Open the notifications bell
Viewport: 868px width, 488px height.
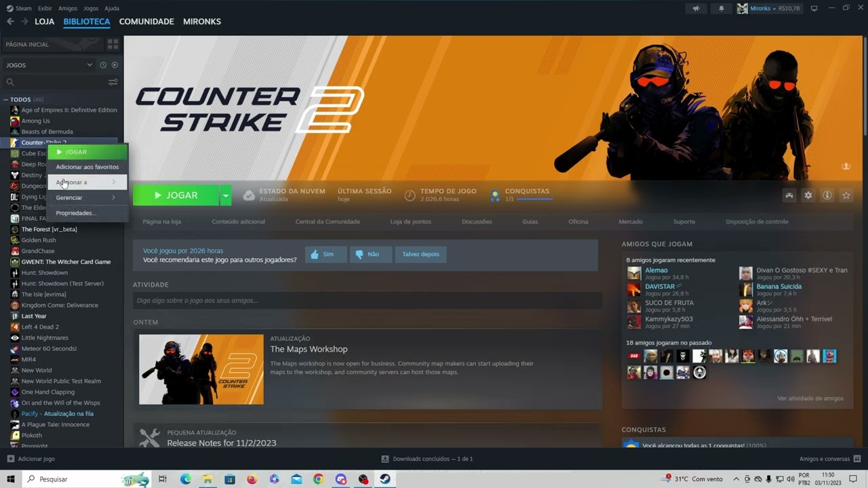click(722, 8)
